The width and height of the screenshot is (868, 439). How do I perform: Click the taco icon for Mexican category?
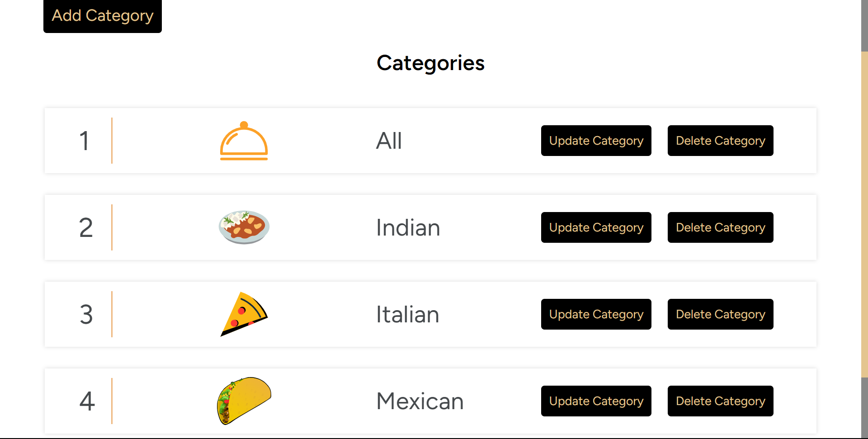pyautogui.click(x=244, y=401)
